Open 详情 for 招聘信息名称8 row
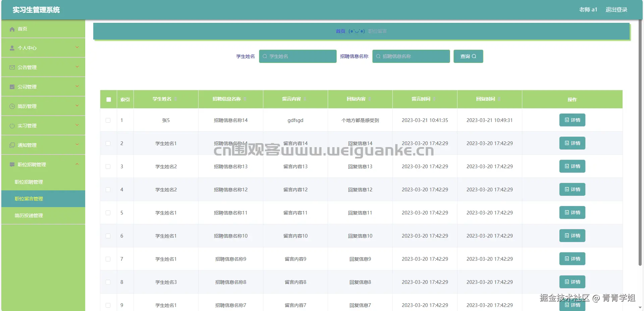Image resolution: width=644 pixels, height=311 pixels. (x=572, y=282)
